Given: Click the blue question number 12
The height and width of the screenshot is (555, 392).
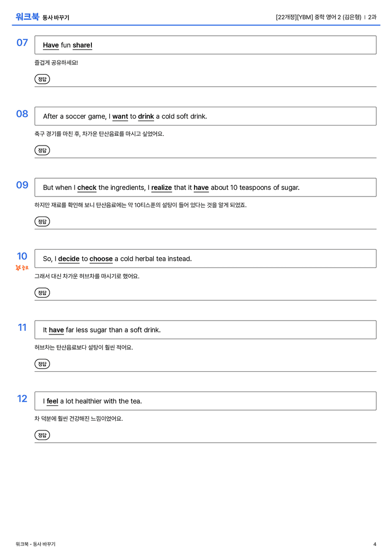Looking at the screenshot, I should 22,399.
